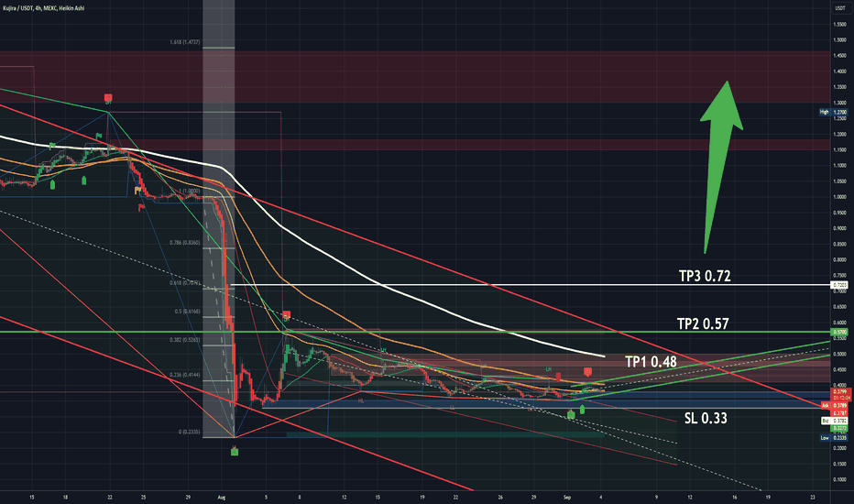854x504 pixels.
Task: Click the 0.1000 price on scale
Action: click(x=840, y=480)
